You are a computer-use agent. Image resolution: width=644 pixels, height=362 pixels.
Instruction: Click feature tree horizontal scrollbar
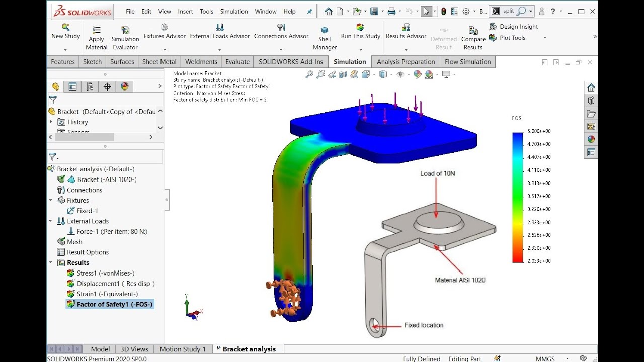coord(84,137)
